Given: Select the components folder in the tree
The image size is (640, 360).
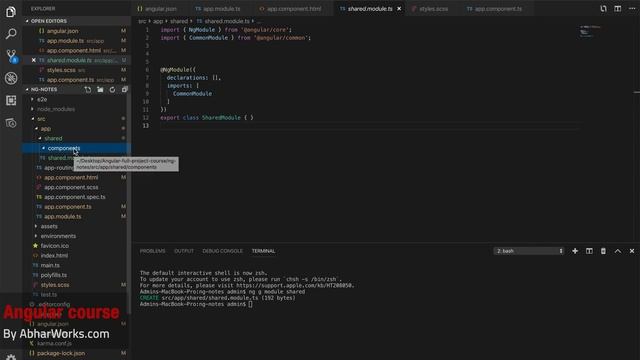Looking at the screenshot, I should click(x=76, y=148).
